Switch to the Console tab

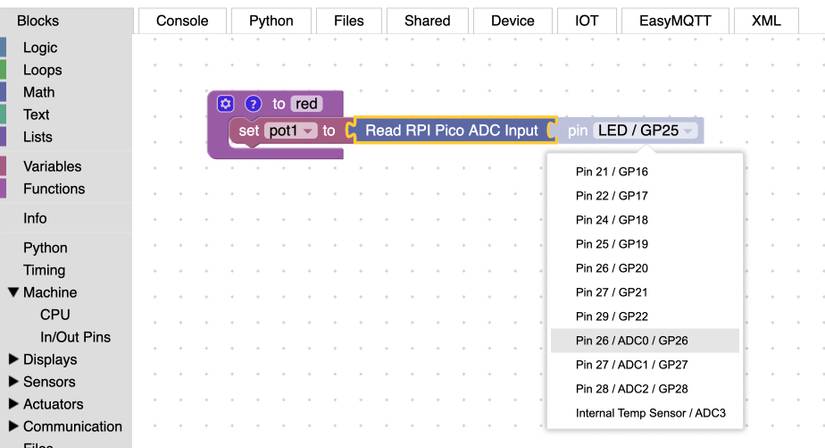[x=182, y=21]
